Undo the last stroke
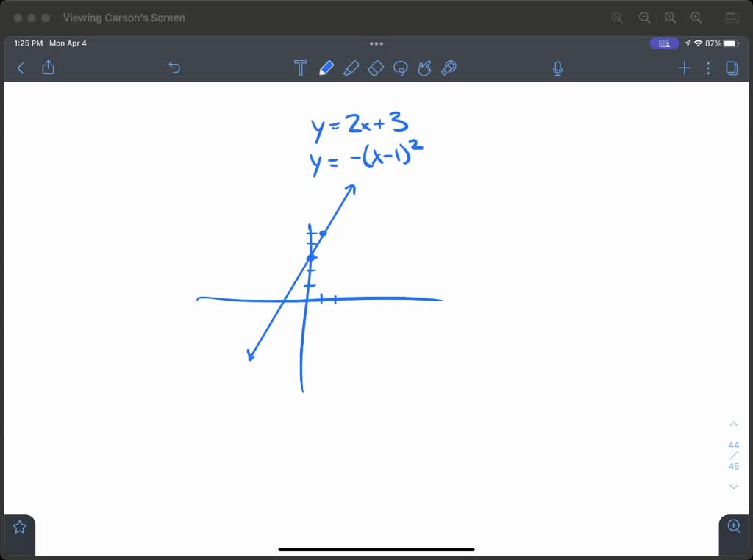This screenshot has height=560, width=753. [174, 67]
